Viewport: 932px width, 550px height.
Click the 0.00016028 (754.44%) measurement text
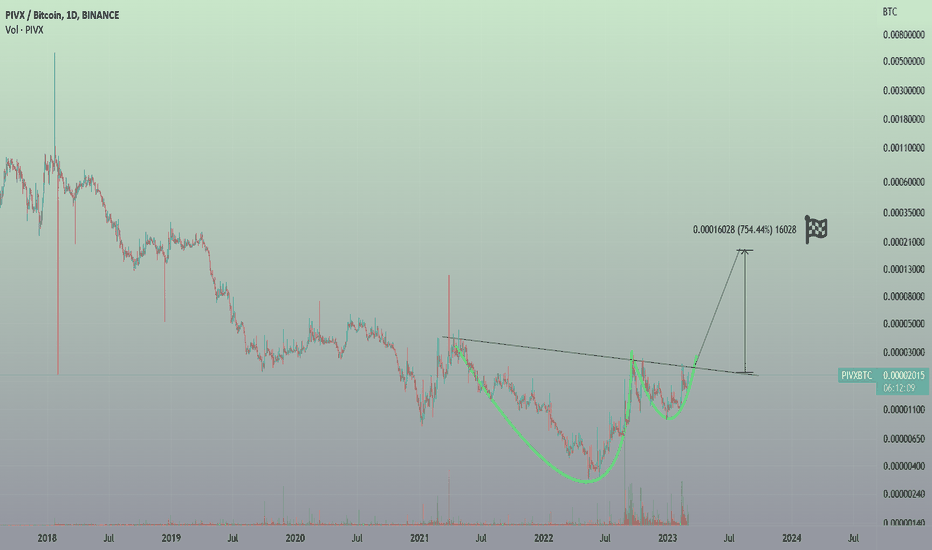pyautogui.click(x=744, y=230)
